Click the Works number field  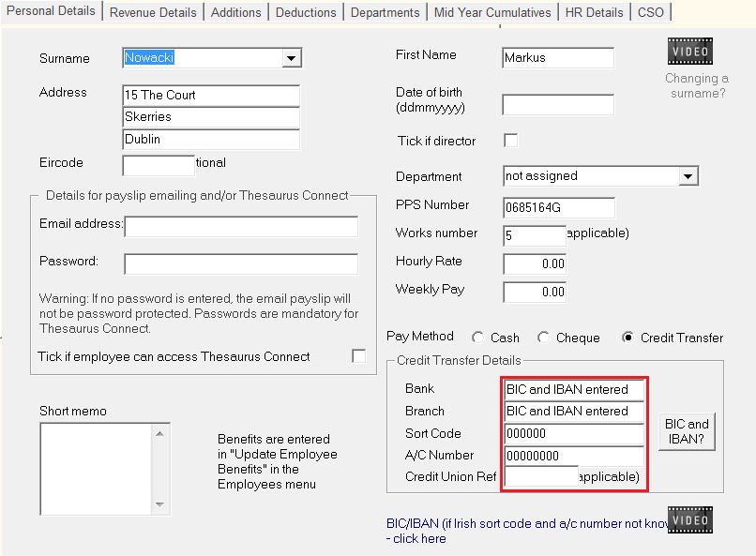[x=535, y=235]
